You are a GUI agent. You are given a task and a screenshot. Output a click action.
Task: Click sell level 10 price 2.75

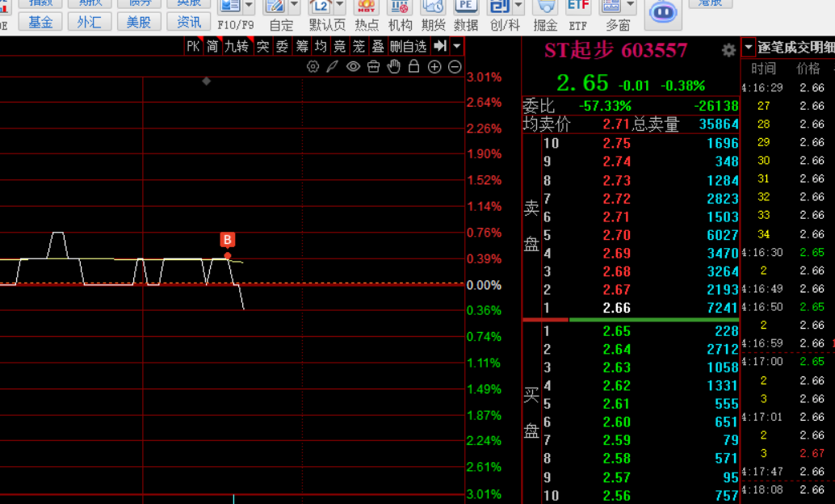[x=617, y=143]
